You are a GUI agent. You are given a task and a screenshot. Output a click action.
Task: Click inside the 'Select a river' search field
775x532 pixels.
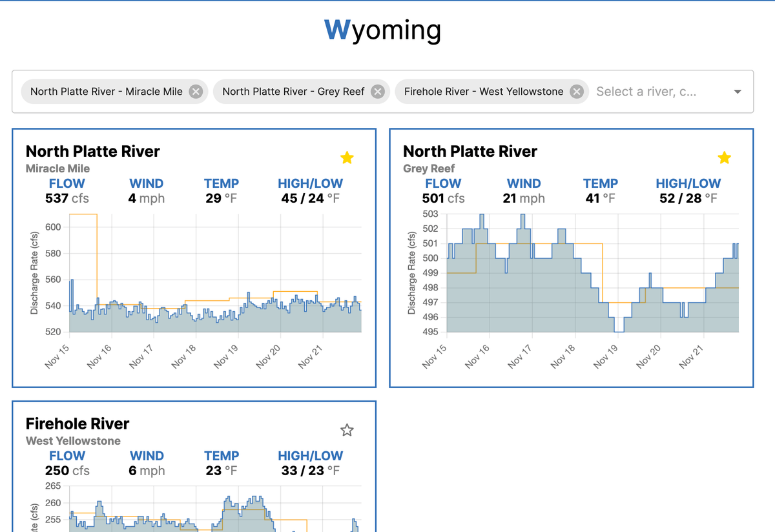click(x=646, y=91)
